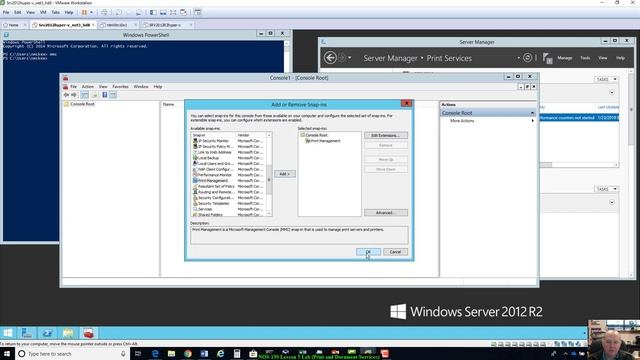
Task: Open VMware VM menu
Action: [43, 13]
